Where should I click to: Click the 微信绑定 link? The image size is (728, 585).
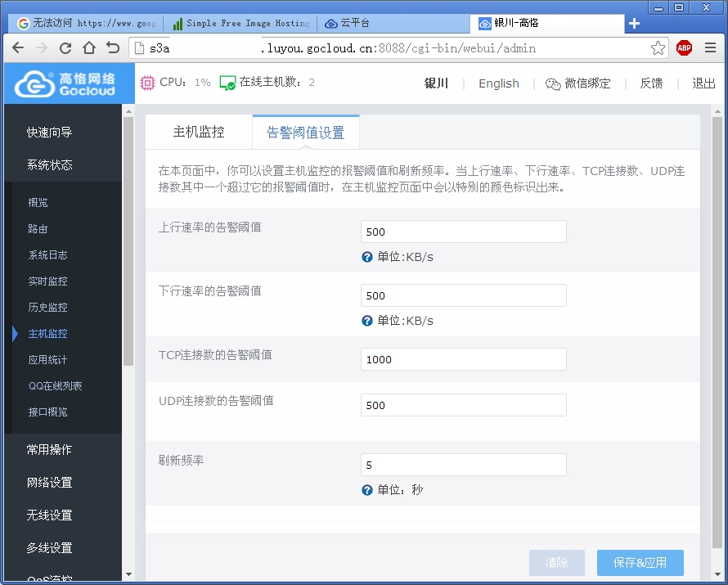click(587, 83)
